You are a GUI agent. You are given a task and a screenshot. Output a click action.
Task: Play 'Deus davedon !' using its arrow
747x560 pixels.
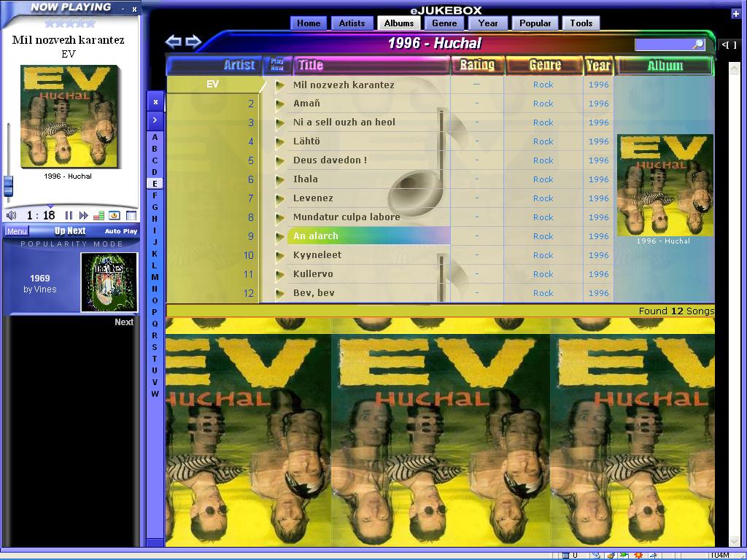279,161
